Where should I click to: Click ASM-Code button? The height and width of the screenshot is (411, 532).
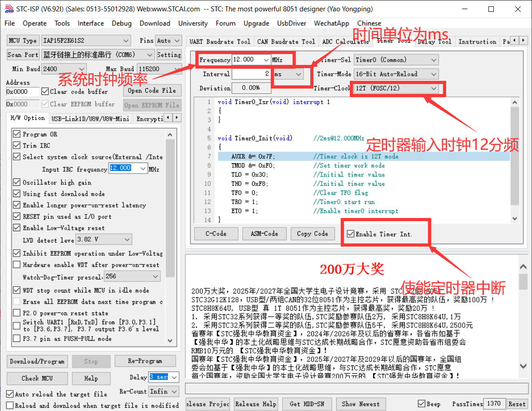[x=264, y=233]
